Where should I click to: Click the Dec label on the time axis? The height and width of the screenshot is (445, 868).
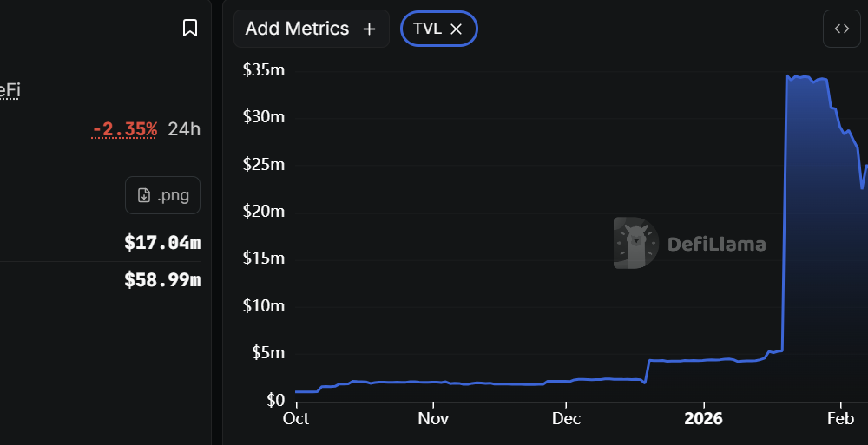(566, 419)
